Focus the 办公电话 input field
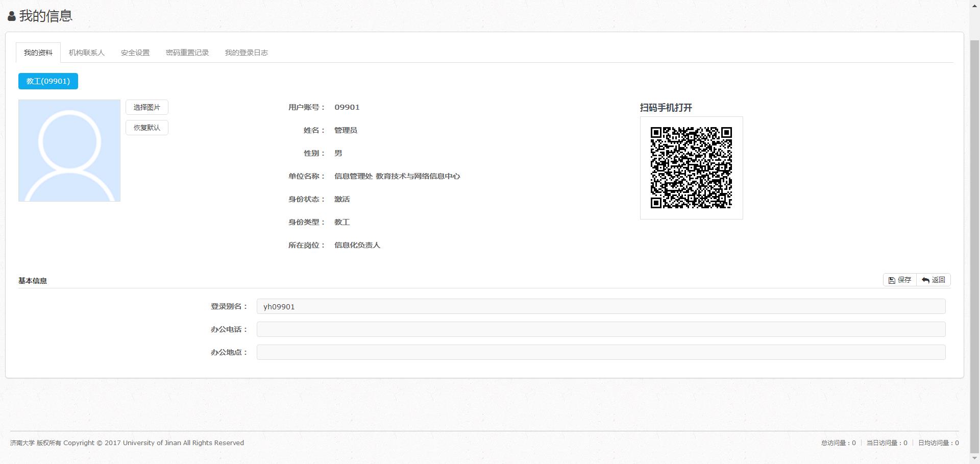Screen dimensions: 980x464 click(x=601, y=329)
